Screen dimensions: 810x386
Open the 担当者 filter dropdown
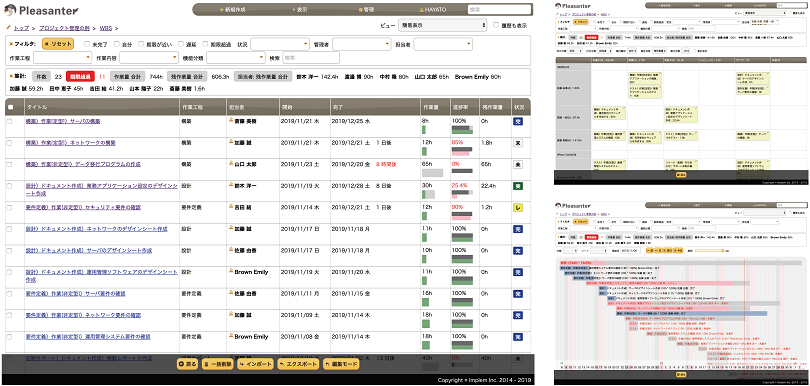443,44
